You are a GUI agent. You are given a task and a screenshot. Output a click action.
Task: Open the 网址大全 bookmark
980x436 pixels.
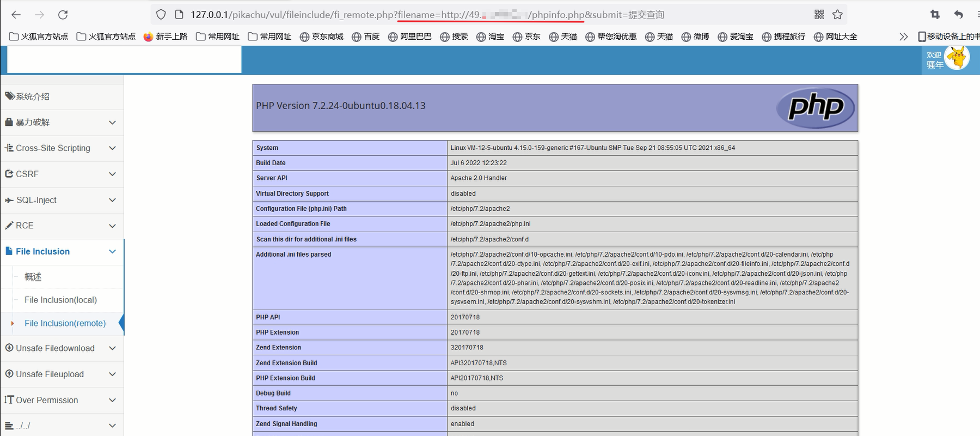[x=836, y=37]
